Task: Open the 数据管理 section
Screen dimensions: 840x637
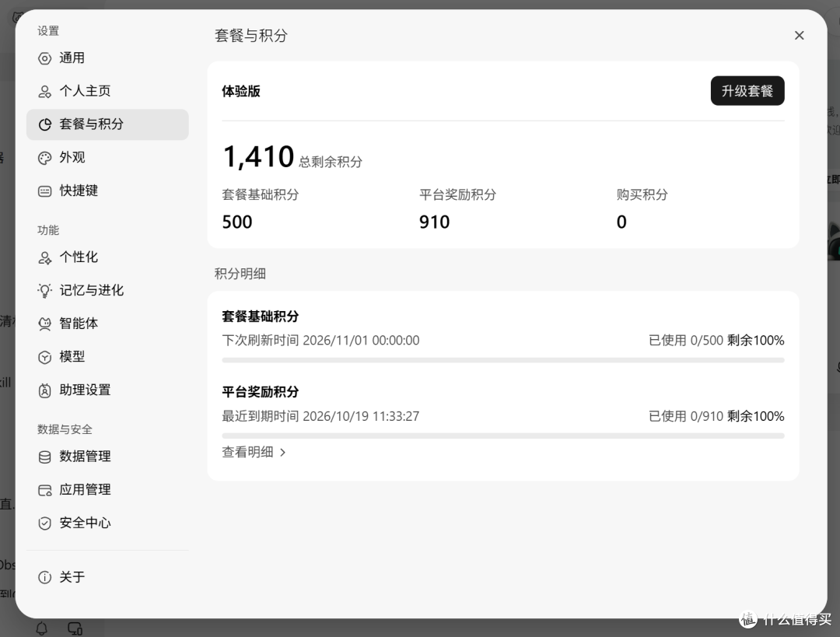Action: [107, 457]
